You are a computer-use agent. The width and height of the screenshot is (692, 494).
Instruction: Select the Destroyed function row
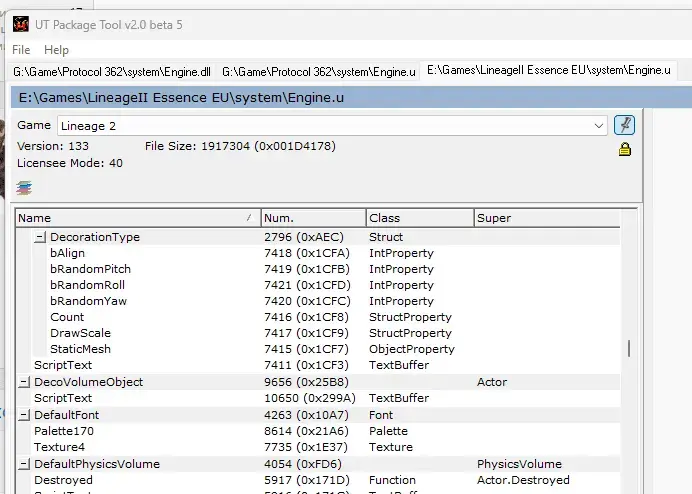[318, 480]
